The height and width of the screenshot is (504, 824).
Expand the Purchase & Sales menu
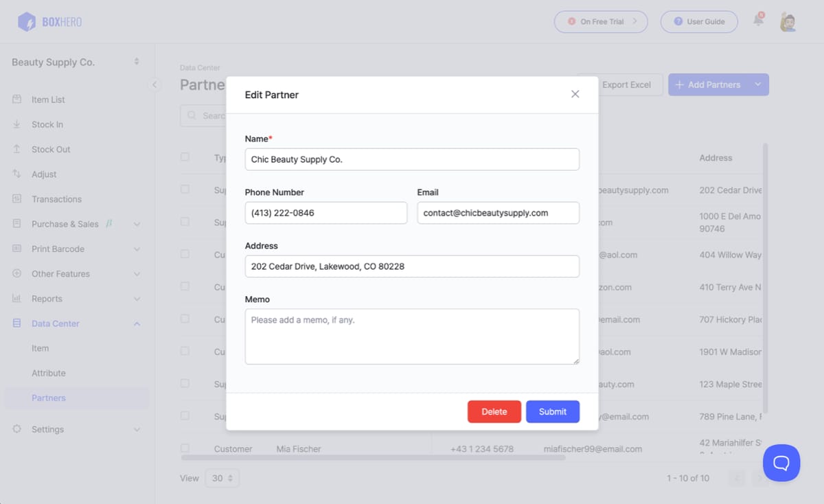69,223
